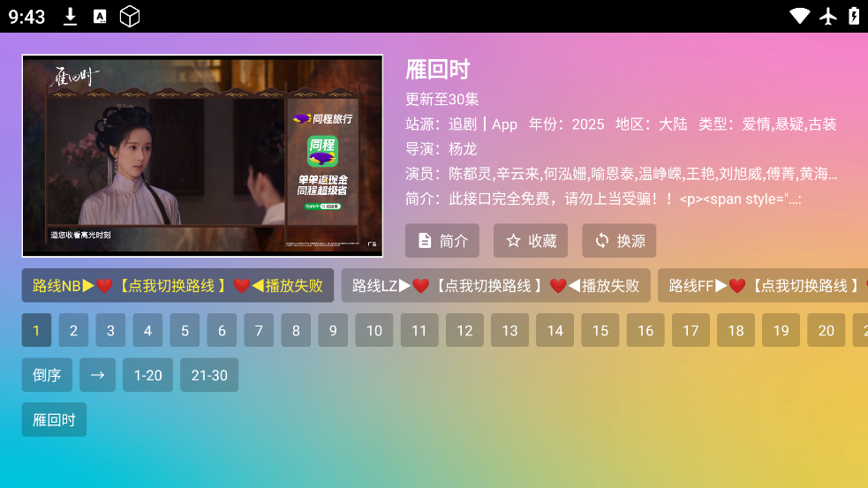Viewport: 868px width, 488px height.
Task: Tap the cube icon in status bar
Action: (130, 17)
